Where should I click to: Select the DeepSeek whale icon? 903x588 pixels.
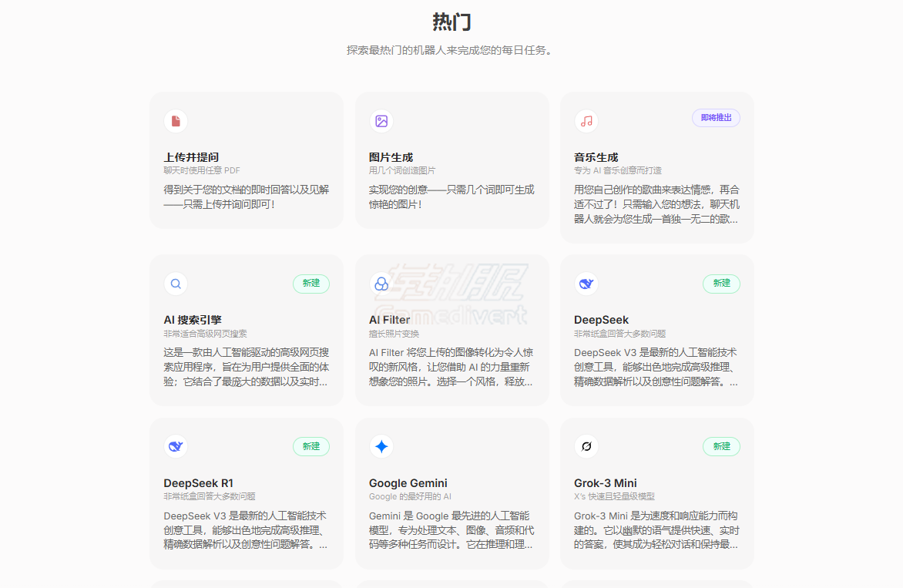(x=586, y=284)
